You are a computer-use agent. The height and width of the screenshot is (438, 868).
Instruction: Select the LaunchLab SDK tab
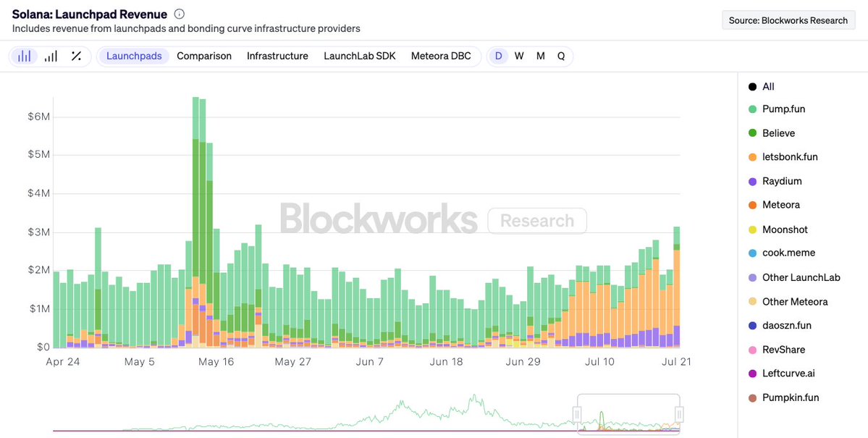click(x=360, y=56)
